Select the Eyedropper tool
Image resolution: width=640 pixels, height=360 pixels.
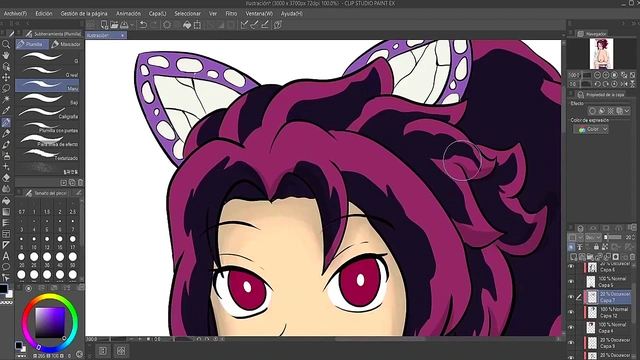point(6,110)
